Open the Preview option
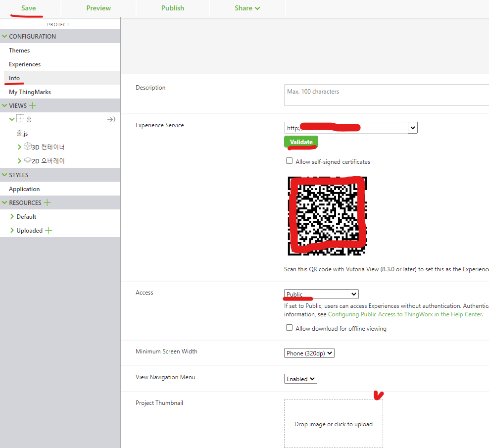The height and width of the screenshot is (448, 489). (x=98, y=8)
